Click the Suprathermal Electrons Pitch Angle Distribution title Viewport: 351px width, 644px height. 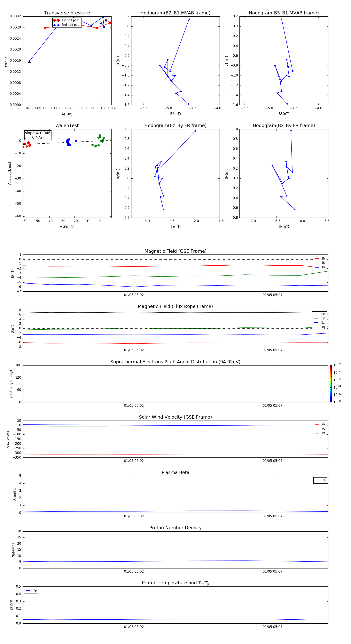tap(175, 362)
